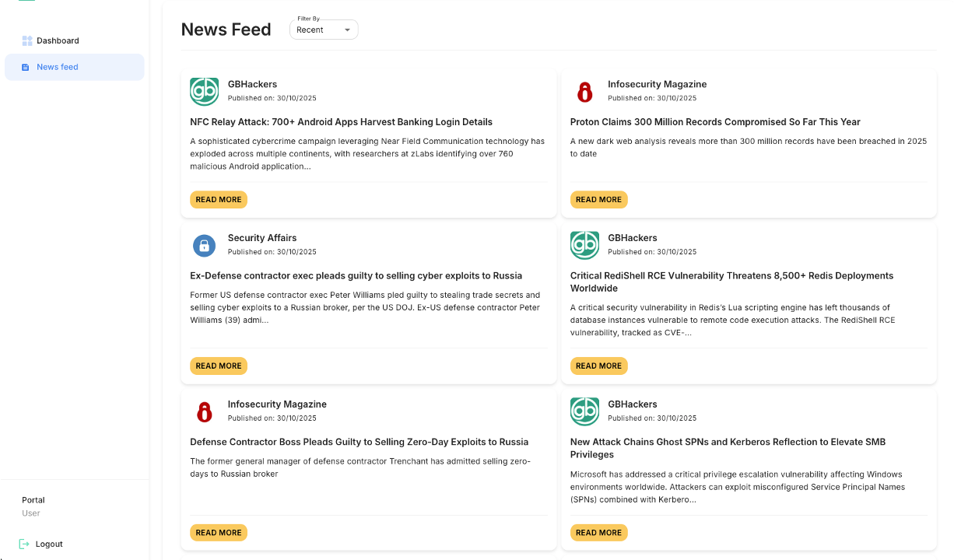Click GBHackers logo on RediShell article

pyautogui.click(x=584, y=245)
